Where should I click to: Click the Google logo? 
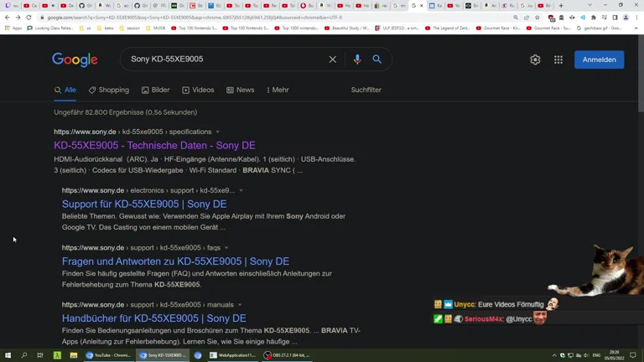coord(75,59)
